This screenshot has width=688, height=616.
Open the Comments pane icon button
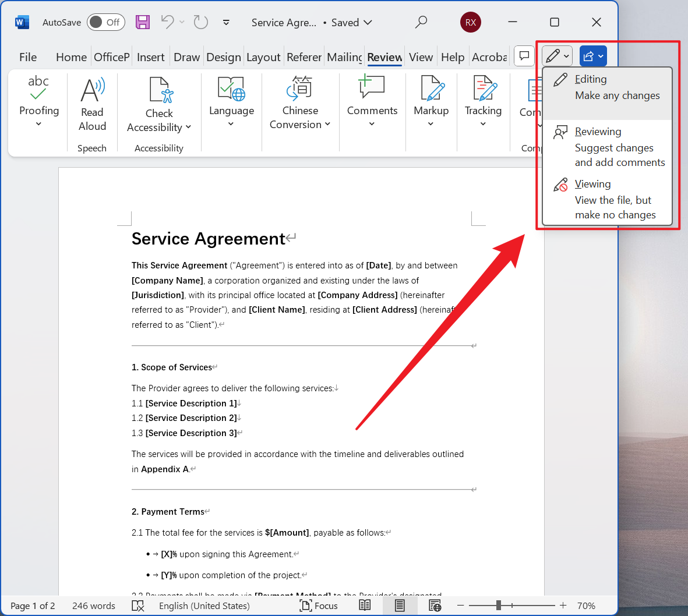(524, 56)
